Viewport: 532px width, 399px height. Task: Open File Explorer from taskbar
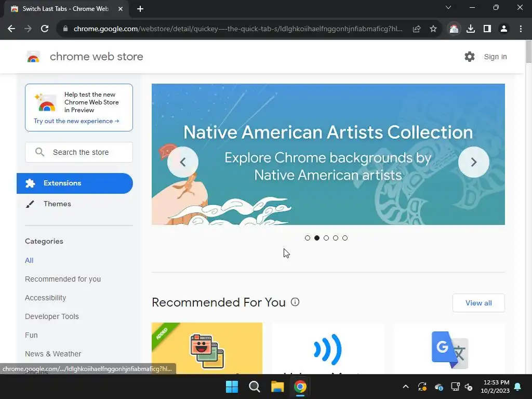[277, 387]
